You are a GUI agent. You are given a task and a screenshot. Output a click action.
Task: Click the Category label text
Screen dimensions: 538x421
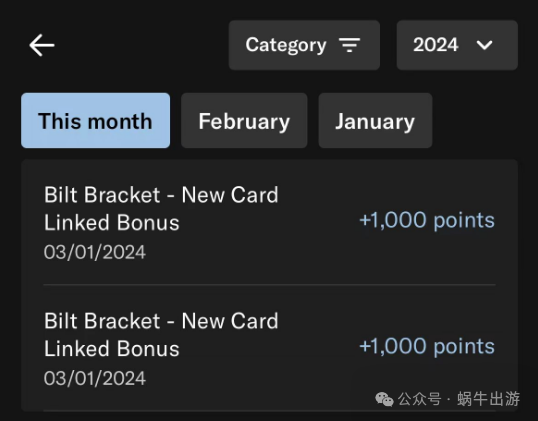tap(285, 45)
